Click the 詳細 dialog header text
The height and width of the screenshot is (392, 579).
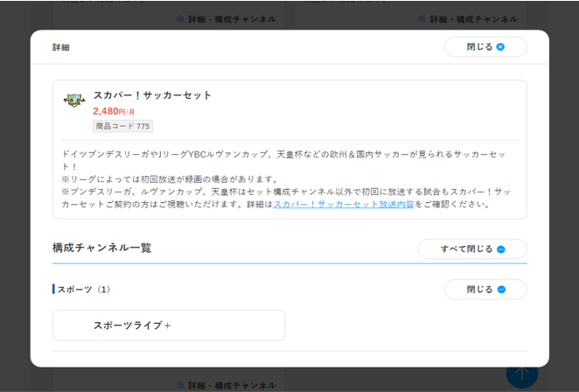[61, 47]
